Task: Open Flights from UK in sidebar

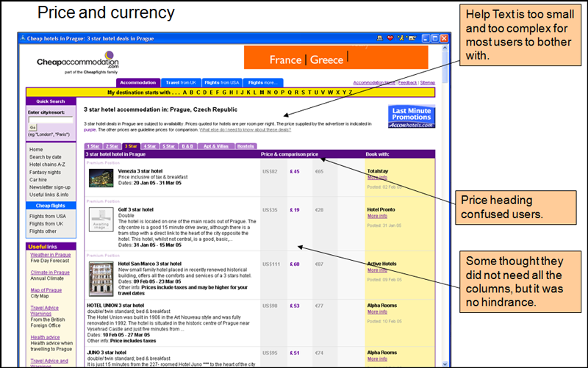Action: coord(46,224)
